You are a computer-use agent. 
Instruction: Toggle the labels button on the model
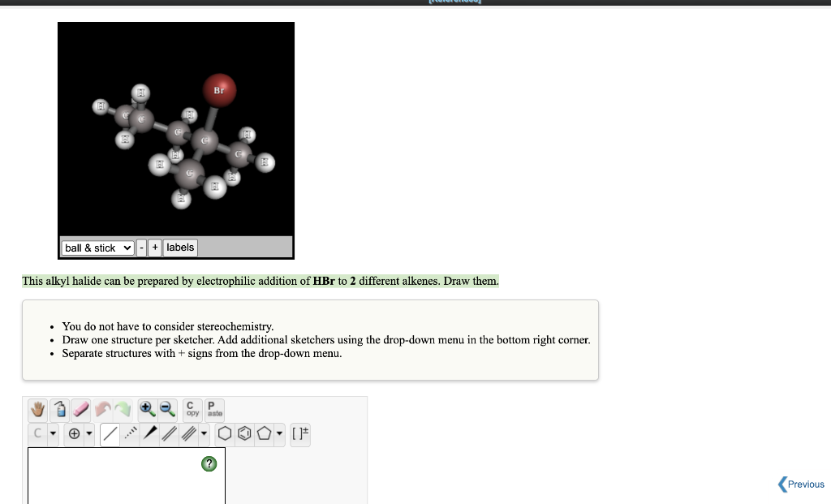coord(180,248)
